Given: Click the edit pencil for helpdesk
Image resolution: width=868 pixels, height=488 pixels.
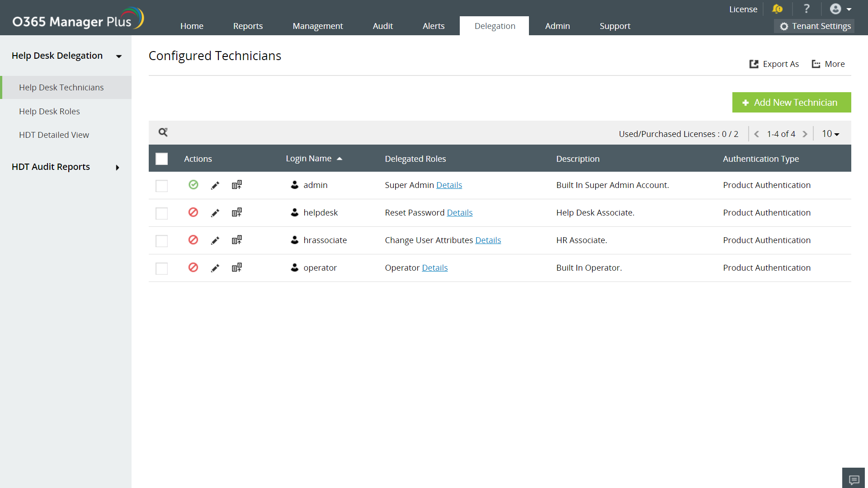Looking at the screenshot, I should tap(215, 213).
